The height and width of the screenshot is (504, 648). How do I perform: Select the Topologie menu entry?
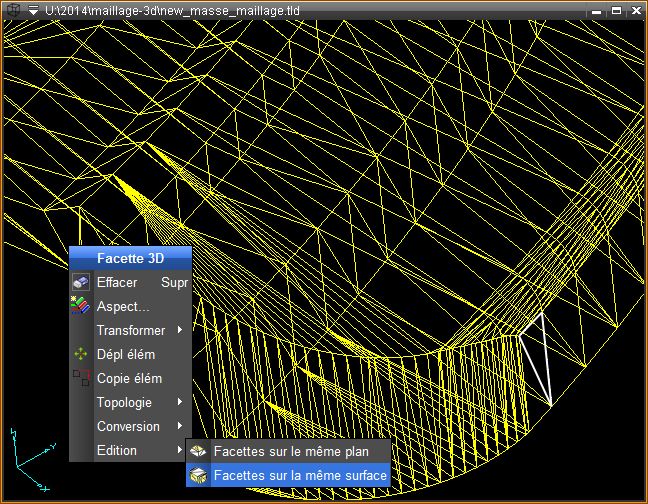[124, 402]
